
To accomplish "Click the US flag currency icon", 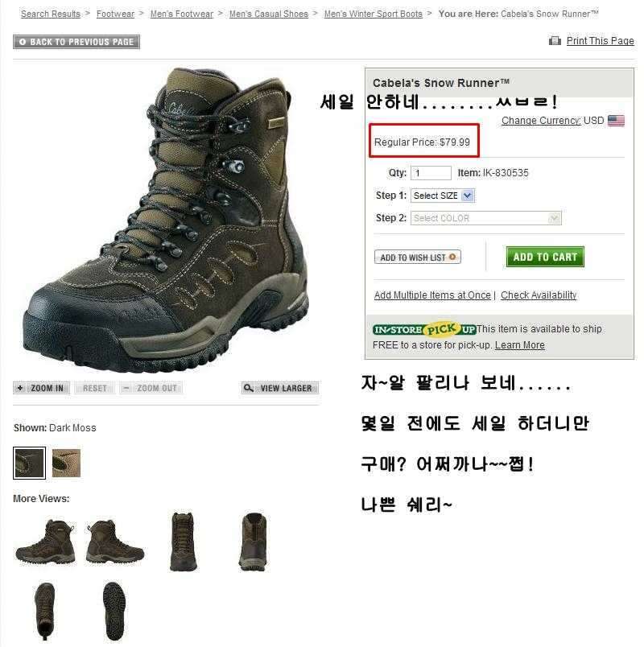I will point(616,121).
